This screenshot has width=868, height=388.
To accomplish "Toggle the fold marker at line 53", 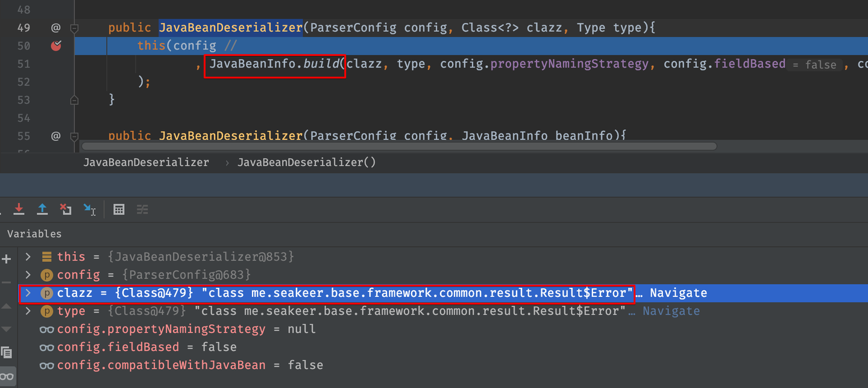I will (74, 100).
